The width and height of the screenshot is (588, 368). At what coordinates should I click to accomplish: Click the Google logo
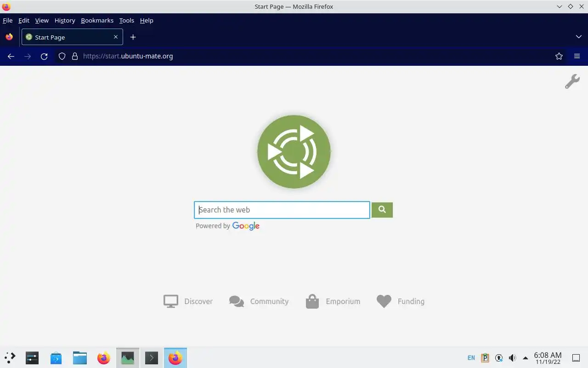pyautogui.click(x=246, y=226)
